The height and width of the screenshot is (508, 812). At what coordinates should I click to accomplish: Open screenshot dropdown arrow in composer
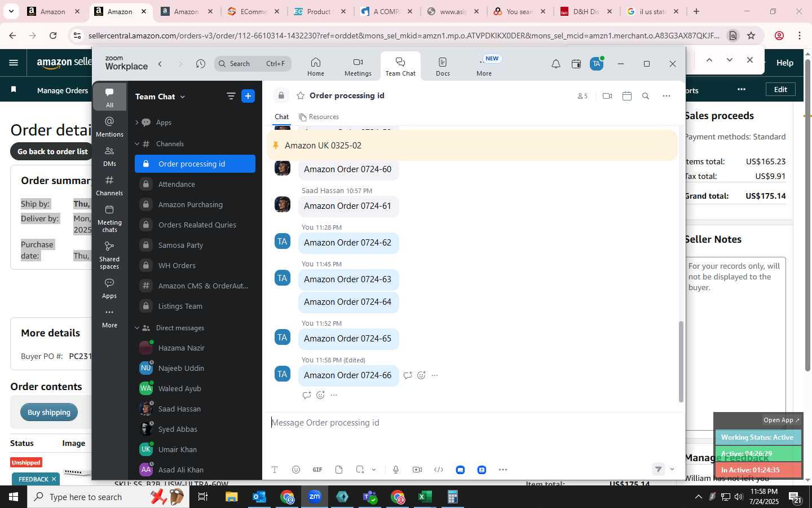click(x=373, y=470)
